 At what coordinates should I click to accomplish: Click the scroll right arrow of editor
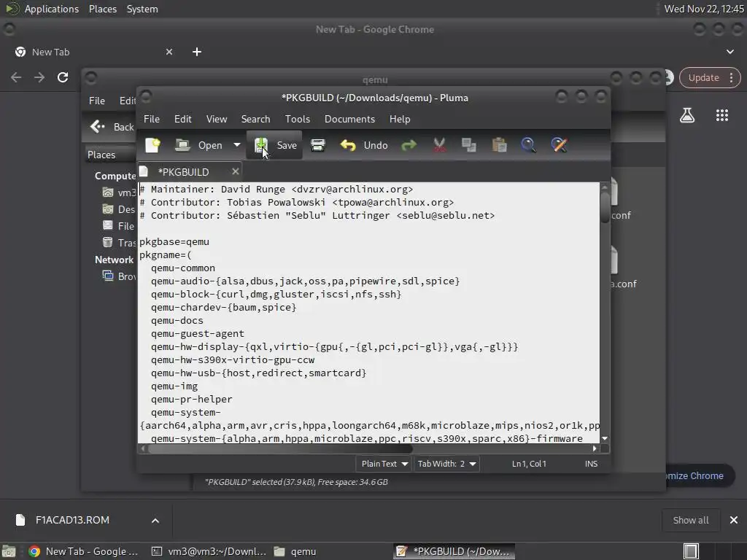click(x=594, y=448)
